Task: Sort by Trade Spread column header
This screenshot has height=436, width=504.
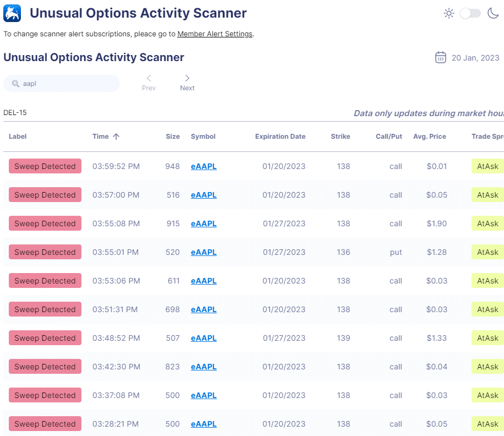Action: [x=487, y=137]
